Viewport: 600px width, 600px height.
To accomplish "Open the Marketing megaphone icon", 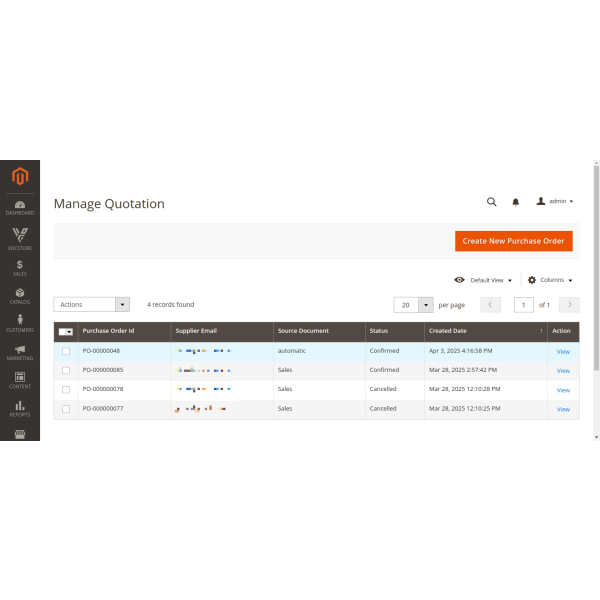I will pyautogui.click(x=19, y=352).
